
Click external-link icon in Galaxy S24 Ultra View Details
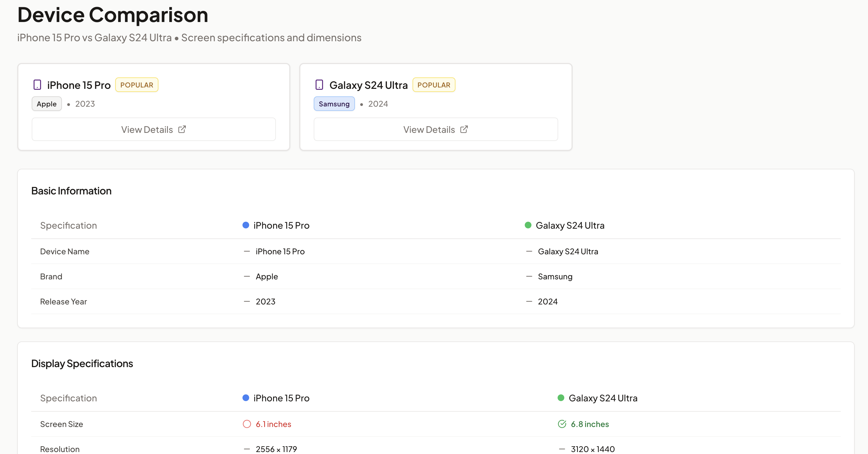point(464,130)
